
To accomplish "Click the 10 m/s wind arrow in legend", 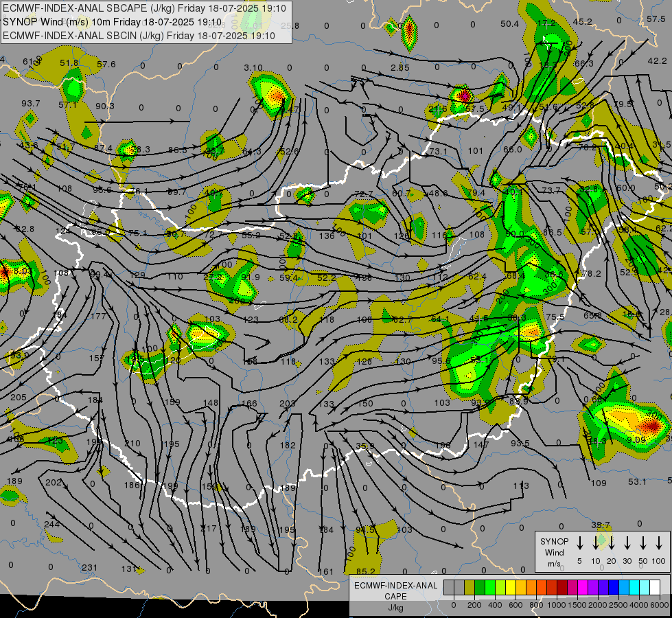I will tap(595, 543).
